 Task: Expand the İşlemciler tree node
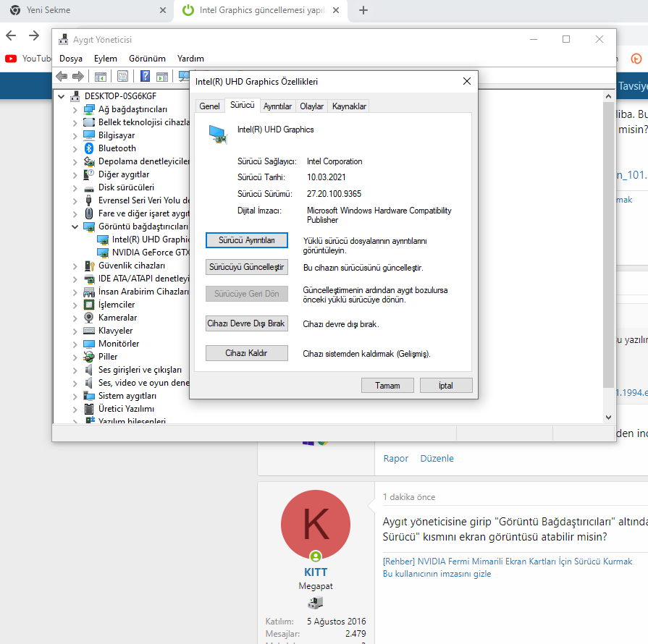coord(75,305)
